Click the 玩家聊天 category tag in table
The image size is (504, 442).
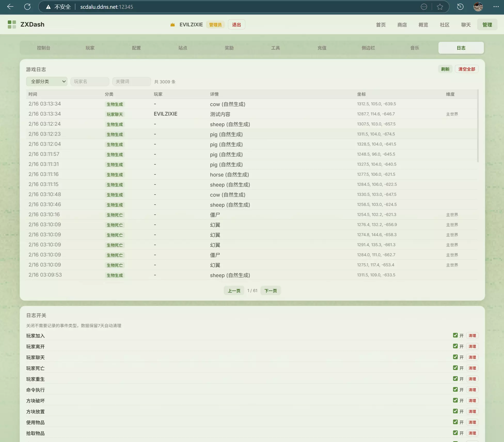[115, 114]
